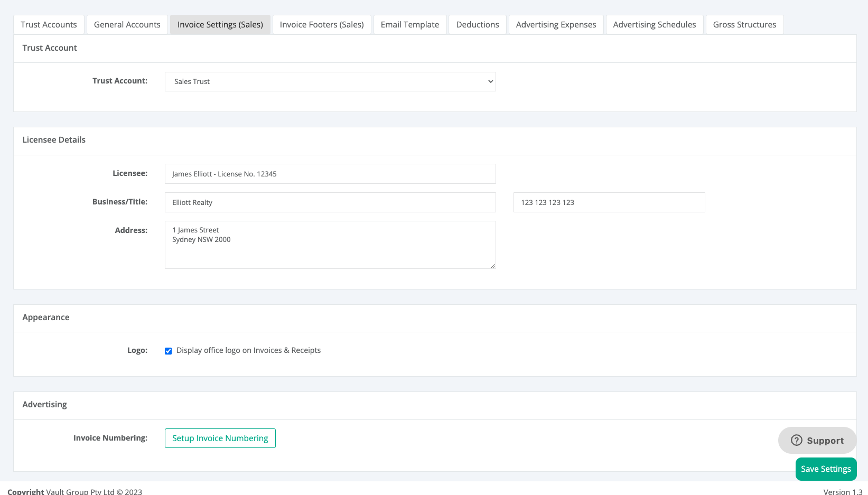
Task: Open the Trust Accounts tab
Action: tap(49, 24)
